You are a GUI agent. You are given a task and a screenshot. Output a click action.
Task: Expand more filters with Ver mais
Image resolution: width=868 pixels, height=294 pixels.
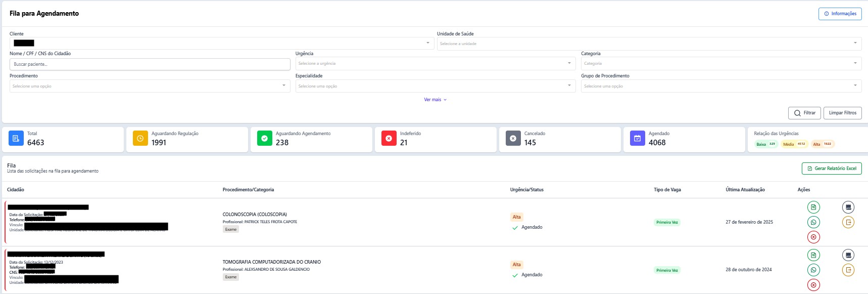[435, 100]
